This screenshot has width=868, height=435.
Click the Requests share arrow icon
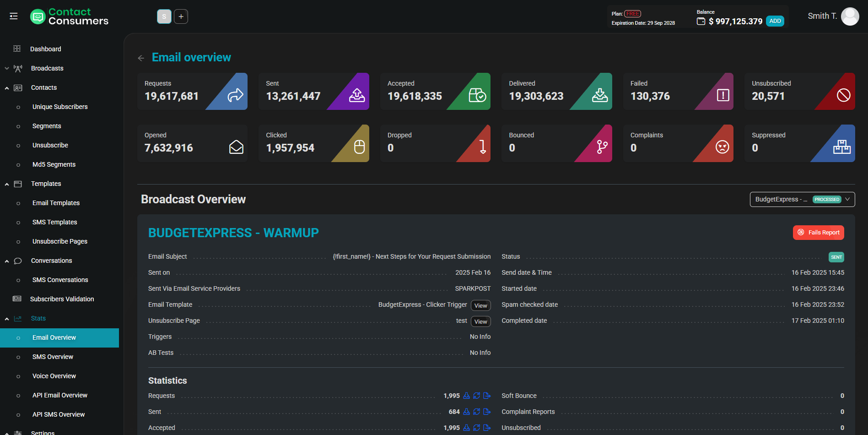[235, 95]
